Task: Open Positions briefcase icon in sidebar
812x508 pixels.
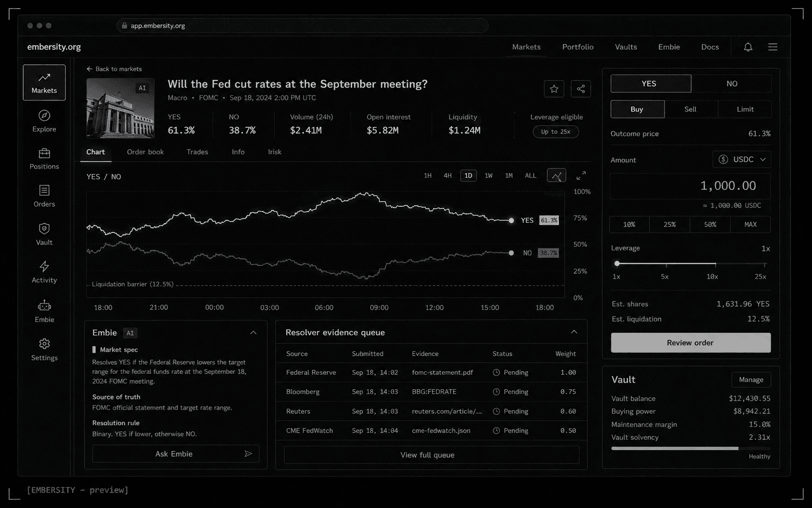Action: (45, 153)
